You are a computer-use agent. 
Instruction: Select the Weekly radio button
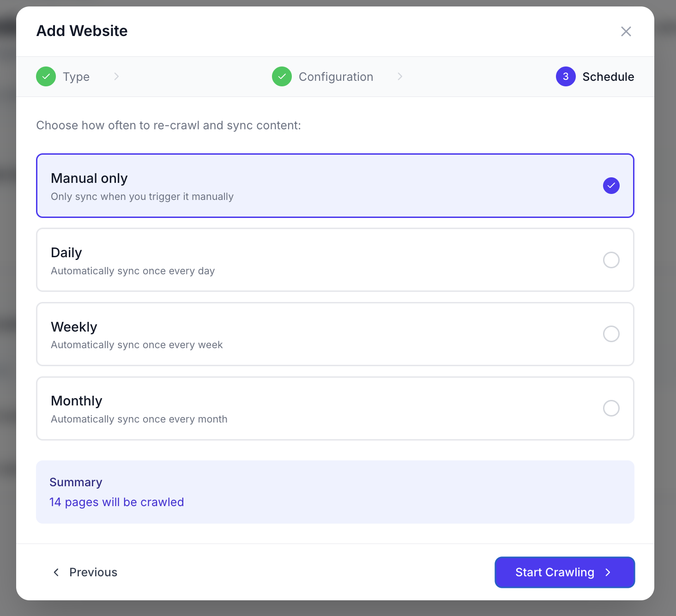611,334
